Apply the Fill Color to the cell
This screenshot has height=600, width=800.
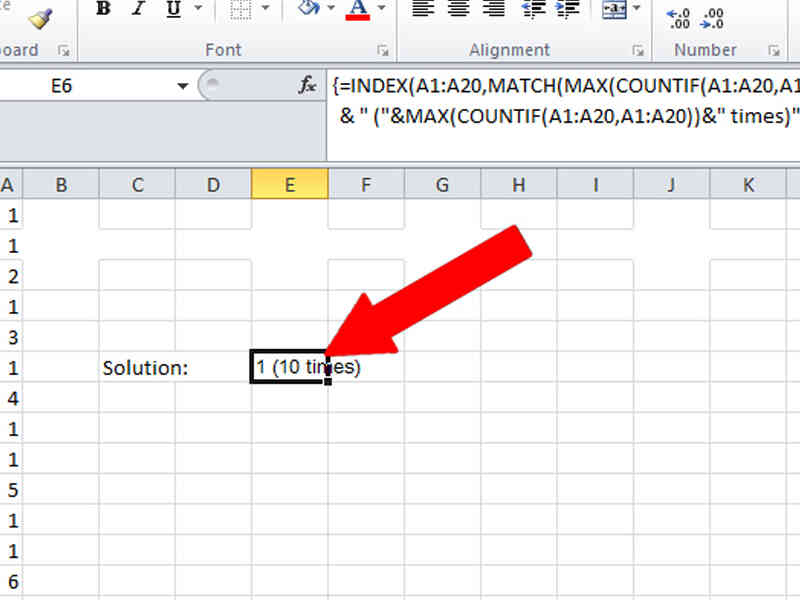pos(307,8)
